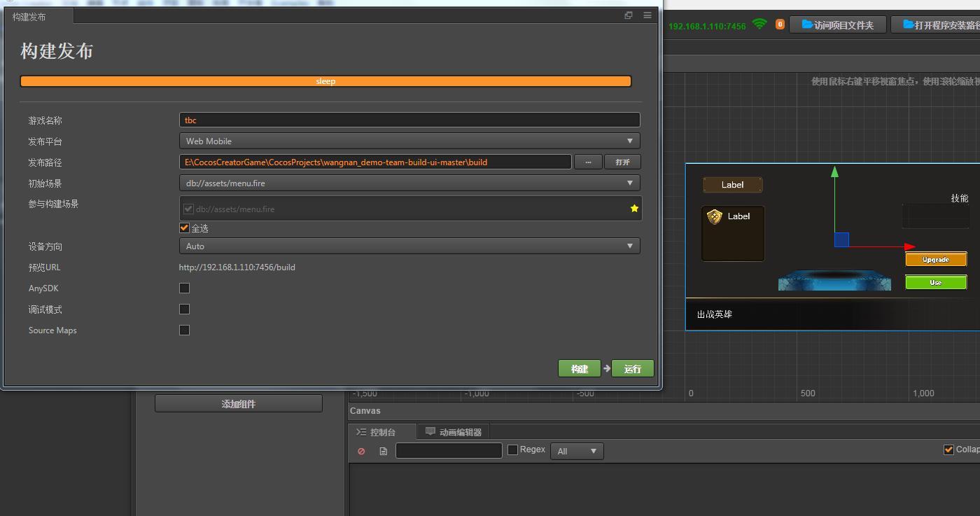The height and width of the screenshot is (516, 980).
Task: Click the Canvas breadcrumb label below the scene
Action: point(365,411)
